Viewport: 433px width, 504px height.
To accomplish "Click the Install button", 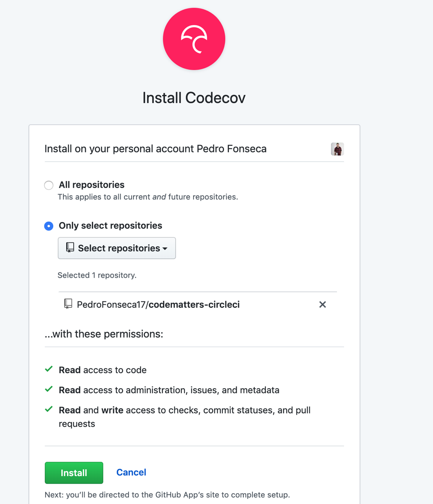I will (x=74, y=473).
